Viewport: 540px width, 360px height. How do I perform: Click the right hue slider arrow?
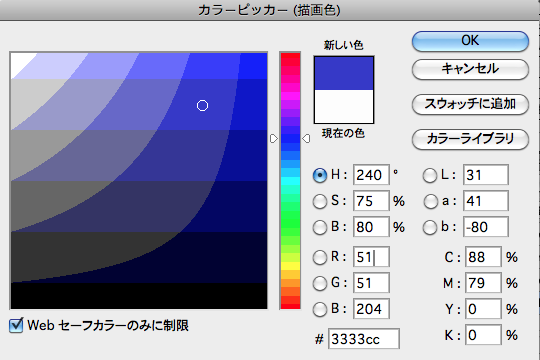click(x=306, y=138)
